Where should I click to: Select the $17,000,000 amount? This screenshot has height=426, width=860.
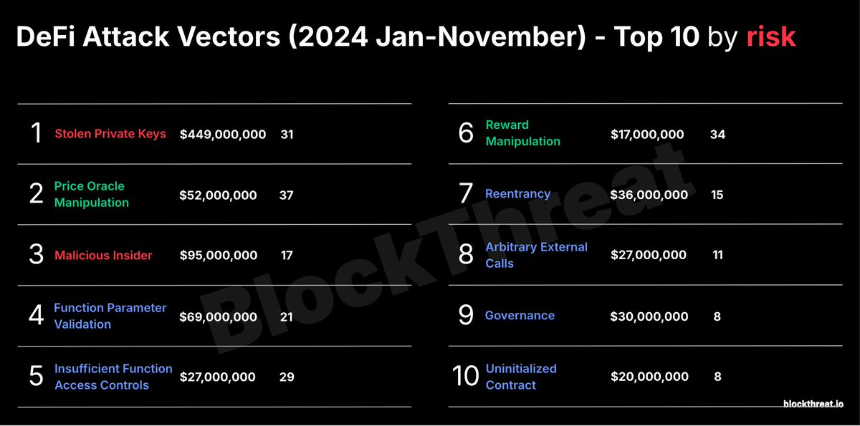(647, 134)
